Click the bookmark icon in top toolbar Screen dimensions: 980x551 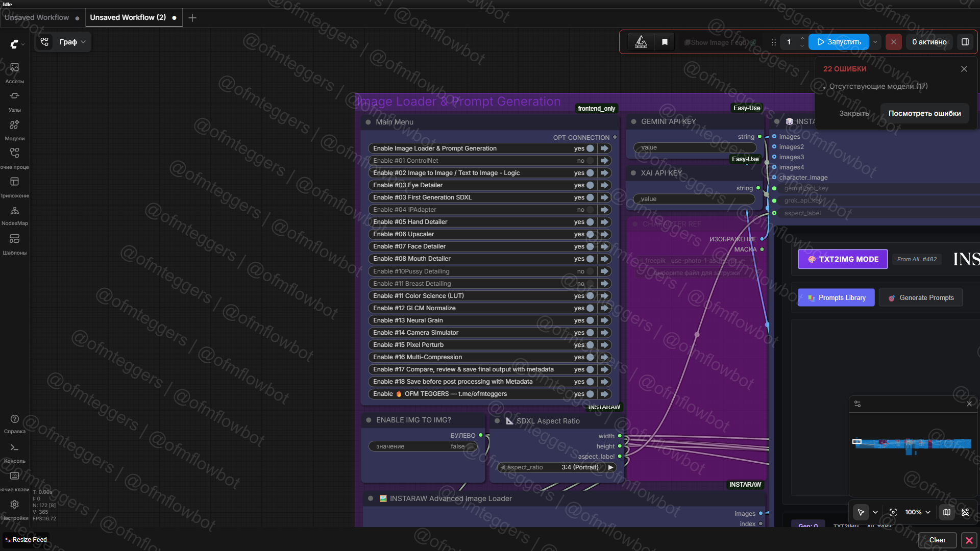(x=665, y=42)
